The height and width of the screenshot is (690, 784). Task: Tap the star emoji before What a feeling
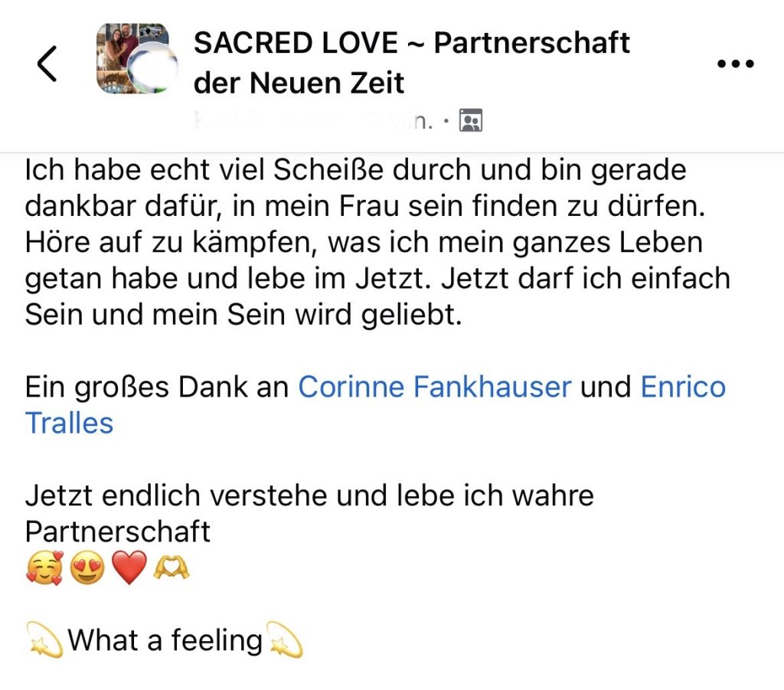tap(44, 639)
